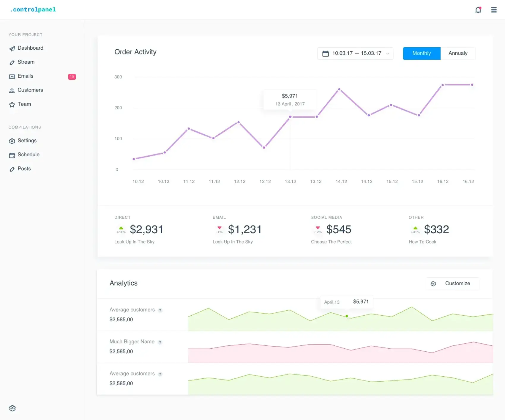Screen dimensions: 505x420
Task: Click the Dashboard paper plane icon
Action: point(12,48)
